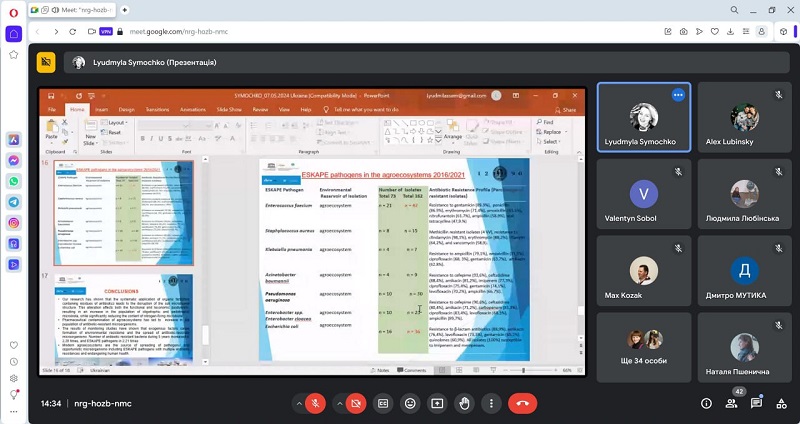The height and width of the screenshot is (424, 800).
Task: Open Meet's more options menu
Action: (x=491, y=404)
